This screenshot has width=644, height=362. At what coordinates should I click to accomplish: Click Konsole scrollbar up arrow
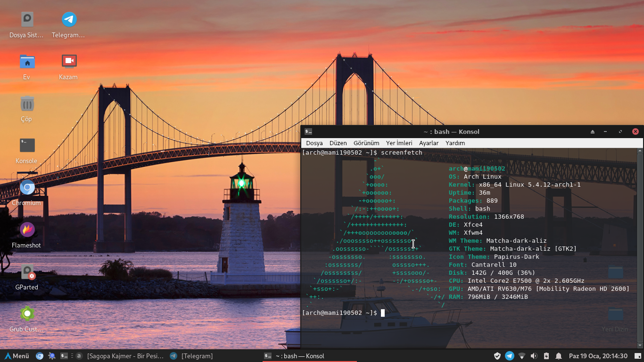pyautogui.click(x=640, y=151)
